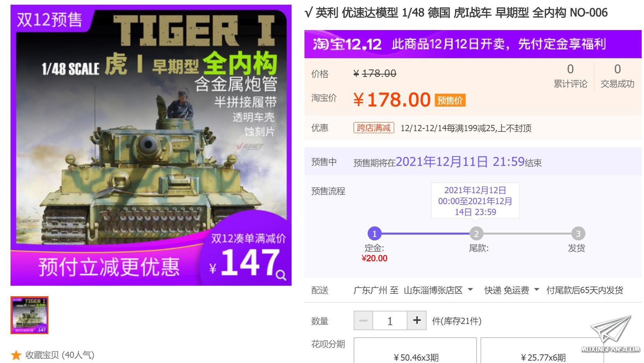Expand the 快递 免运费 shipping dropdown

click(x=512, y=290)
